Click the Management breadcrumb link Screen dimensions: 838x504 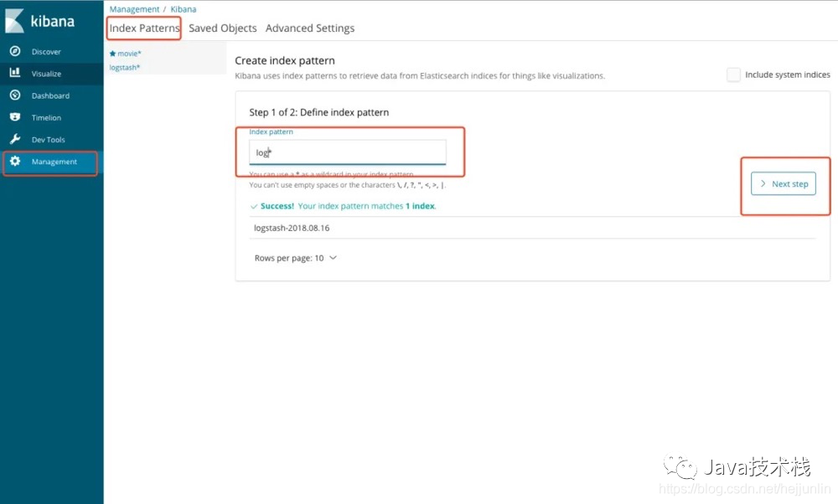point(134,9)
